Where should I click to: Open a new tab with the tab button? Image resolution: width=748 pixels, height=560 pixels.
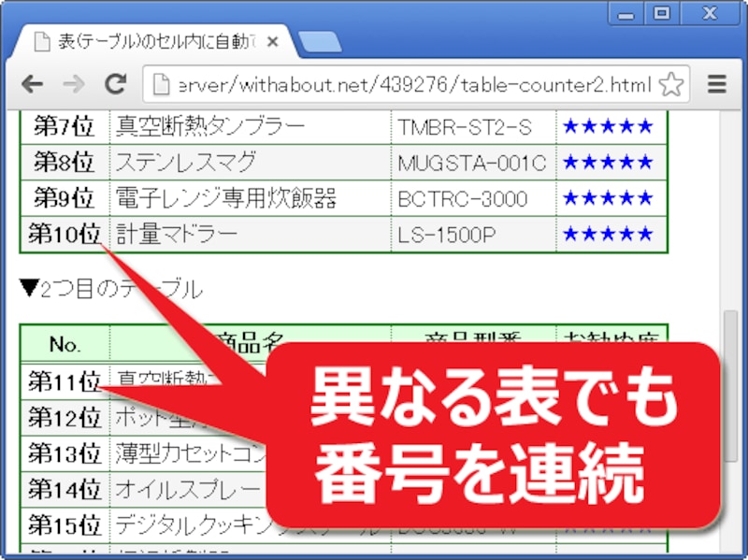319,42
